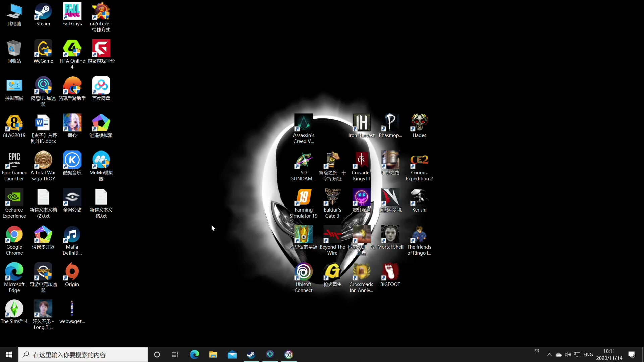644x362 pixels.
Task: Open the network status tray icon
Action: point(577,354)
